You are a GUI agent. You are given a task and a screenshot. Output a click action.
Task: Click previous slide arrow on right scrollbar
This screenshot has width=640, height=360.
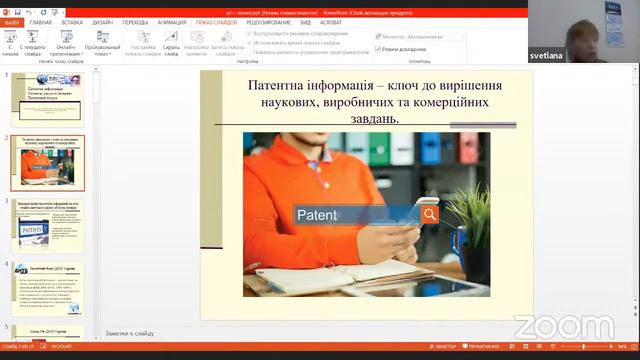coord(636,307)
